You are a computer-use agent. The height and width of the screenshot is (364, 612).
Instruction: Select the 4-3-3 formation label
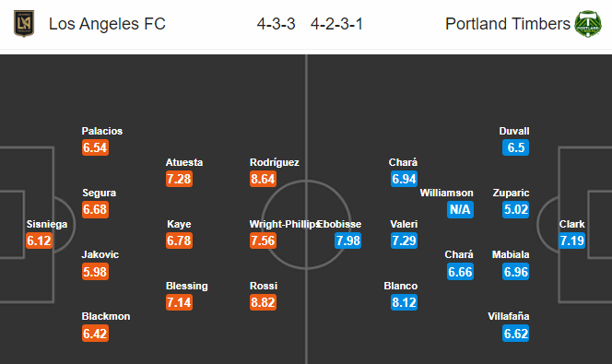276,24
